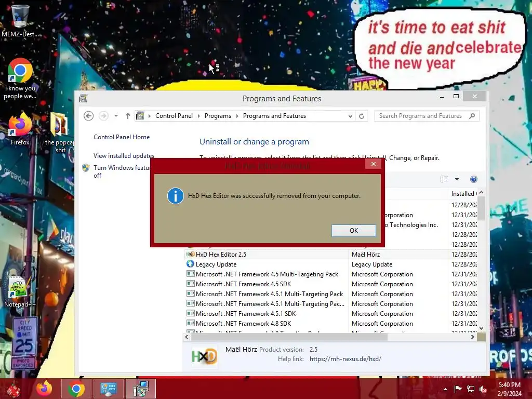Refresh the Programs and Features list
This screenshot has height=399, width=532.
pos(362,116)
